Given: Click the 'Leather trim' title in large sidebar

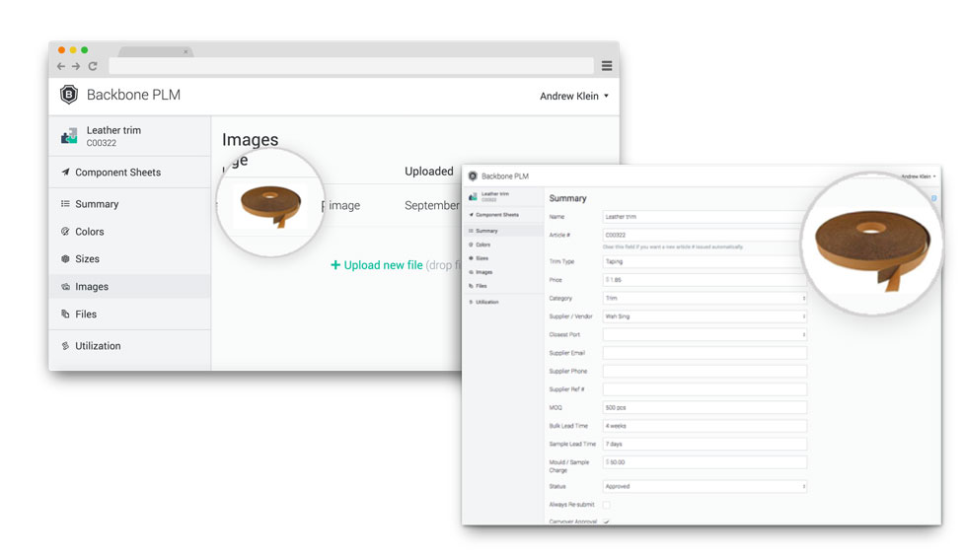Looking at the screenshot, I should click(113, 130).
